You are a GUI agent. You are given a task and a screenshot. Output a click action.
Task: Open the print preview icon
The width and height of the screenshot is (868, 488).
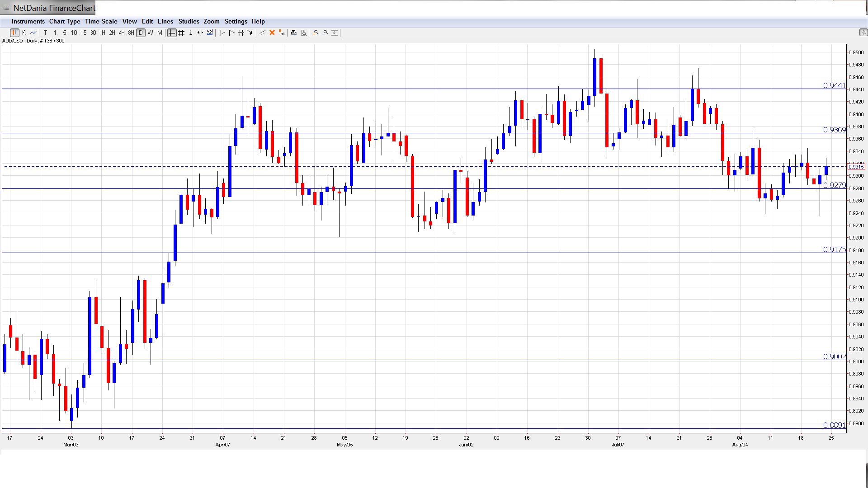coord(304,33)
